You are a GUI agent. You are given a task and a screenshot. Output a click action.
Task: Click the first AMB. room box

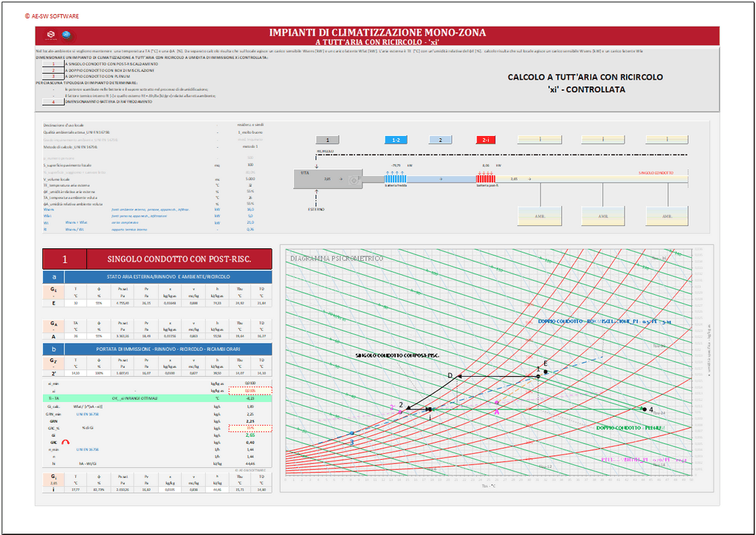point(540,216)
